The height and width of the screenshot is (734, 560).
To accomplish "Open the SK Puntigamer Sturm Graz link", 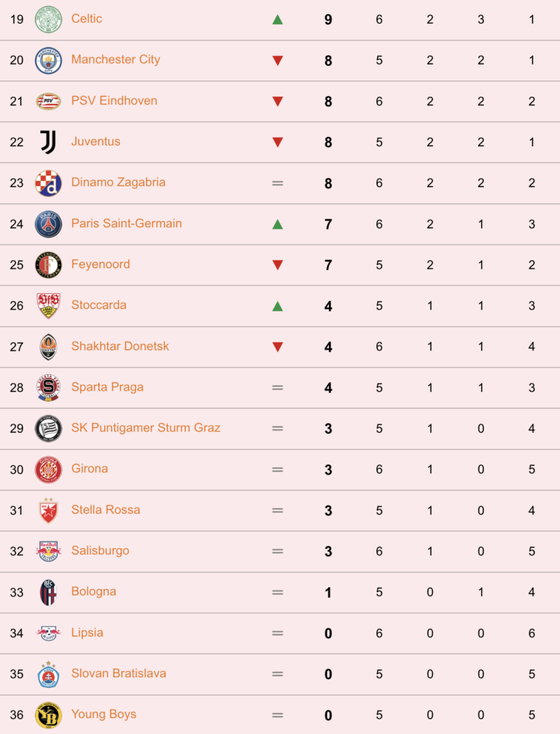I will [x=146, y=428].
